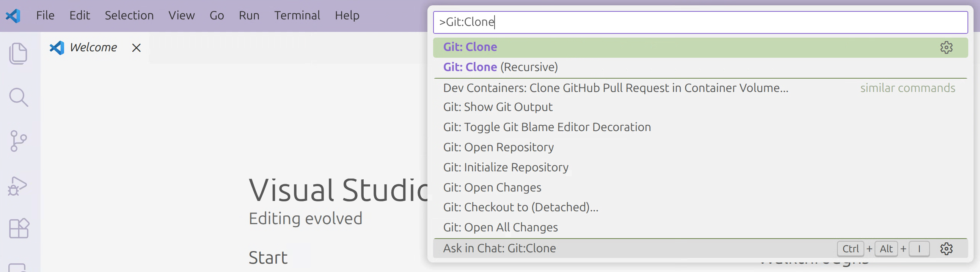Viewport: 980px width, 272px height.
Task: Click the VS Code logo icon
Action: point(13,16)
